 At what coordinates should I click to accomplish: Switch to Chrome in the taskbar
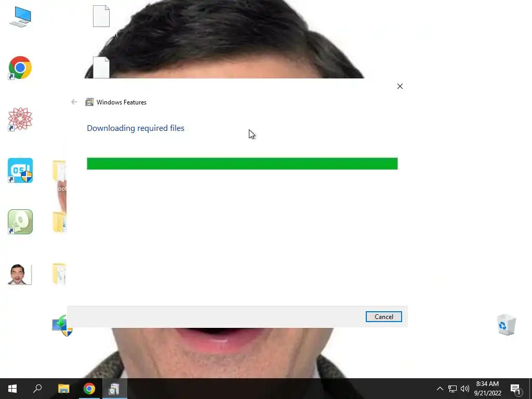[x=89, y=389]
